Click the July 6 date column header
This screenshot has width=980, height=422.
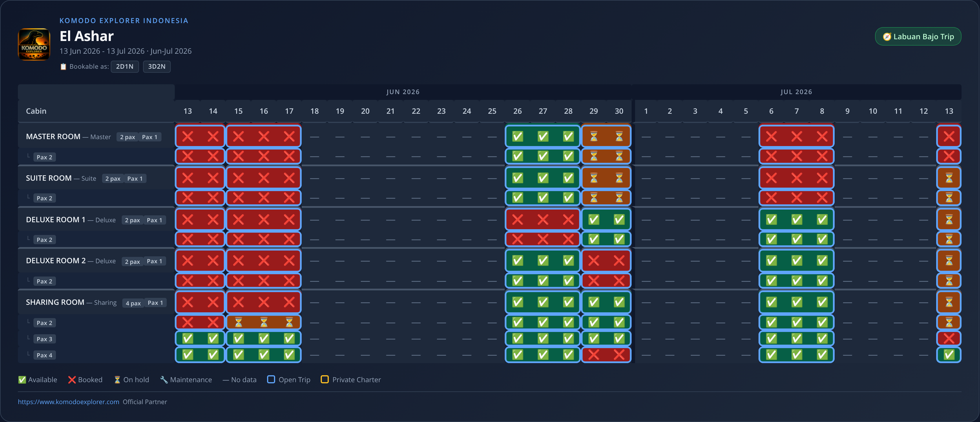[x=771, y=111]
